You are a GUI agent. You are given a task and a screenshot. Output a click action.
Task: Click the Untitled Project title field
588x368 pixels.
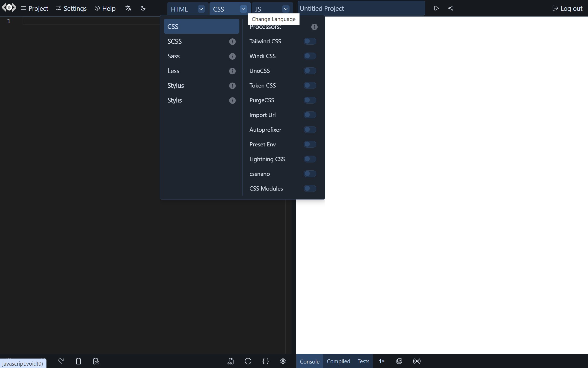click(361, 8)
